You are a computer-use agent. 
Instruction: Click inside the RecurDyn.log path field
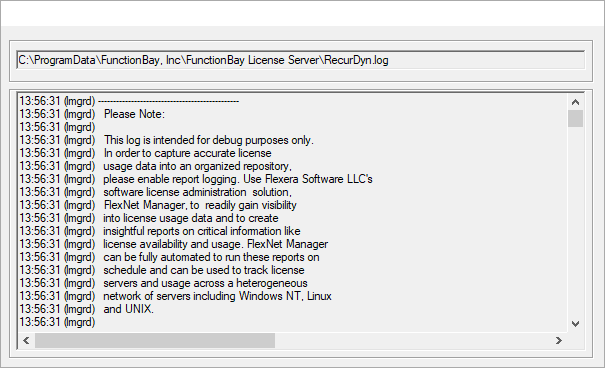pos(301,60)
